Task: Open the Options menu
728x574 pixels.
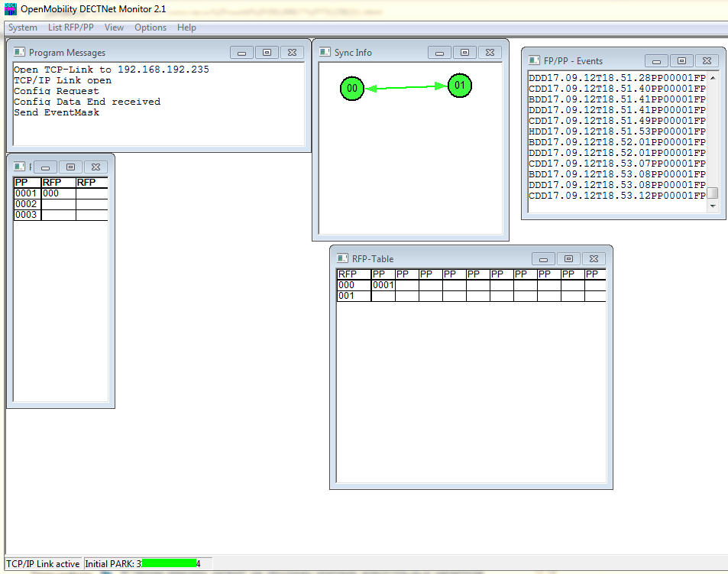Action: 150,28
